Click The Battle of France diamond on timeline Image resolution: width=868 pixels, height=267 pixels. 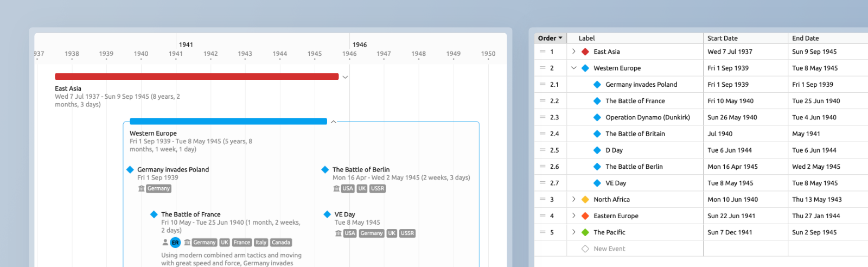(154, 214)
